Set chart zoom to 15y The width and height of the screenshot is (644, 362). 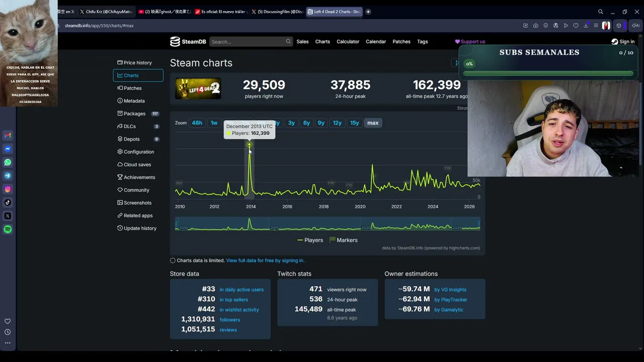[355, 123]
